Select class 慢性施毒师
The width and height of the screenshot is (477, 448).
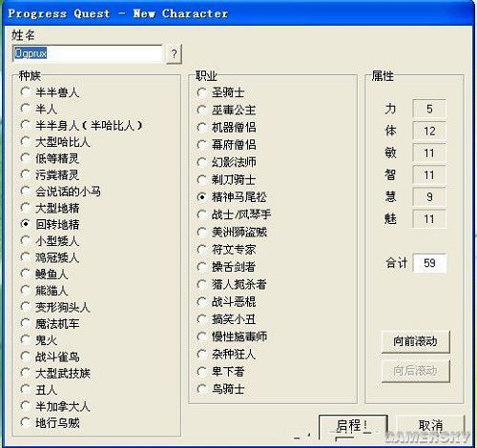[x=232, y=336]
